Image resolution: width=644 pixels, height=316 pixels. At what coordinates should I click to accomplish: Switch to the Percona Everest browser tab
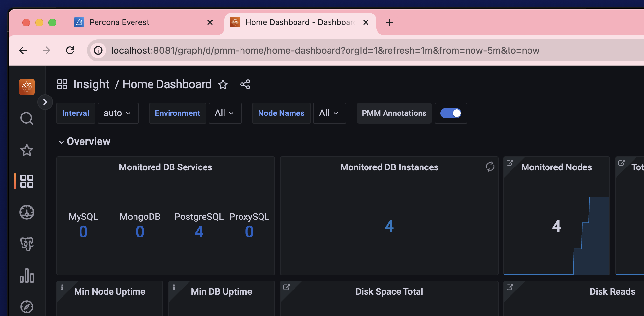click(119, 22)
